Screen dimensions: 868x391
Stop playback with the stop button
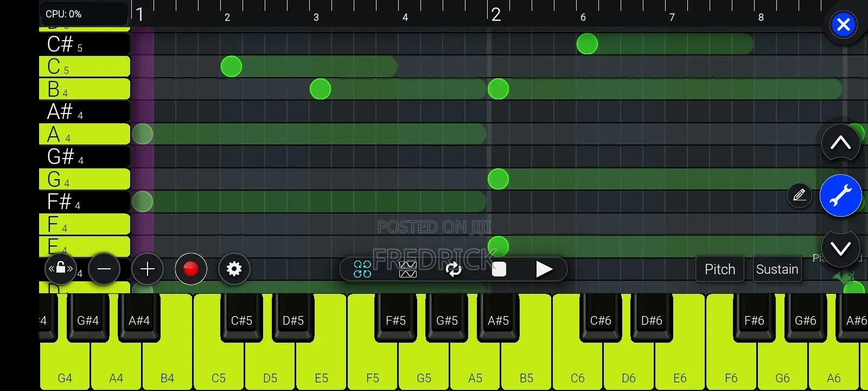click(499, 269)
